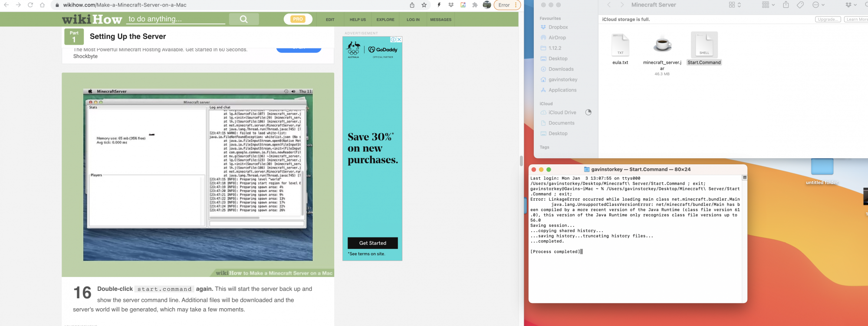The image size is (868, 326).
Task: Click the share icon in address bar
Action: click(x=412, y=5)
